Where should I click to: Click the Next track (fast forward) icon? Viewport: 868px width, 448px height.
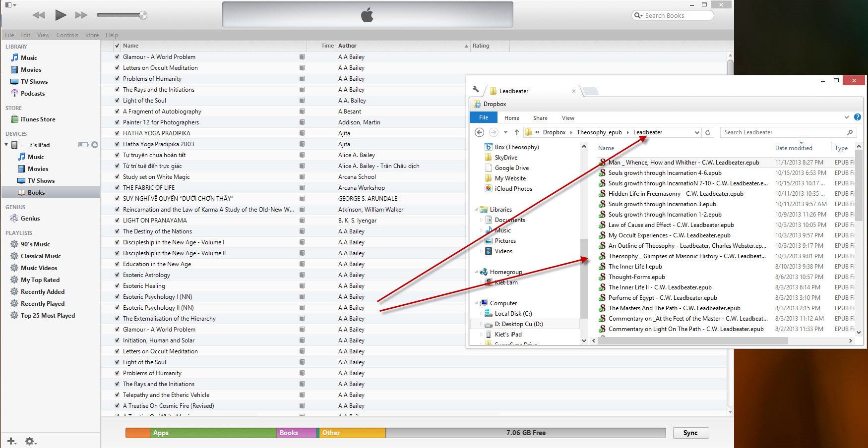point(81,15)
